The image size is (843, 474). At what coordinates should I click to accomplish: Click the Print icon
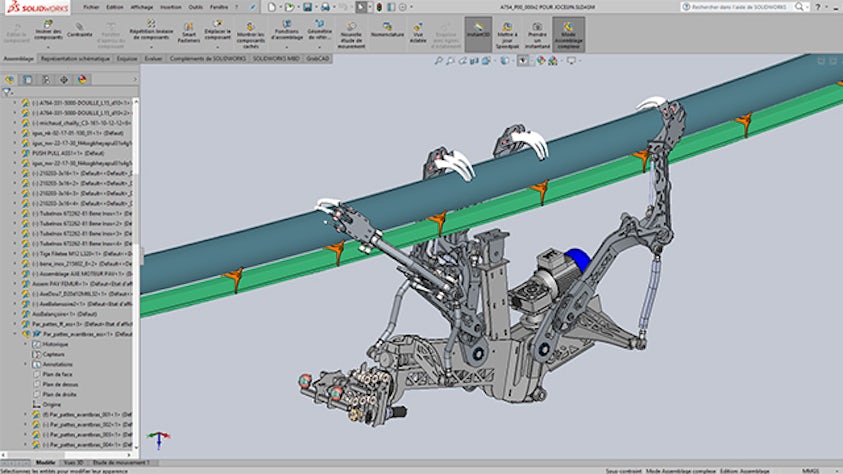pyautogui.click(x=325, y=7)
